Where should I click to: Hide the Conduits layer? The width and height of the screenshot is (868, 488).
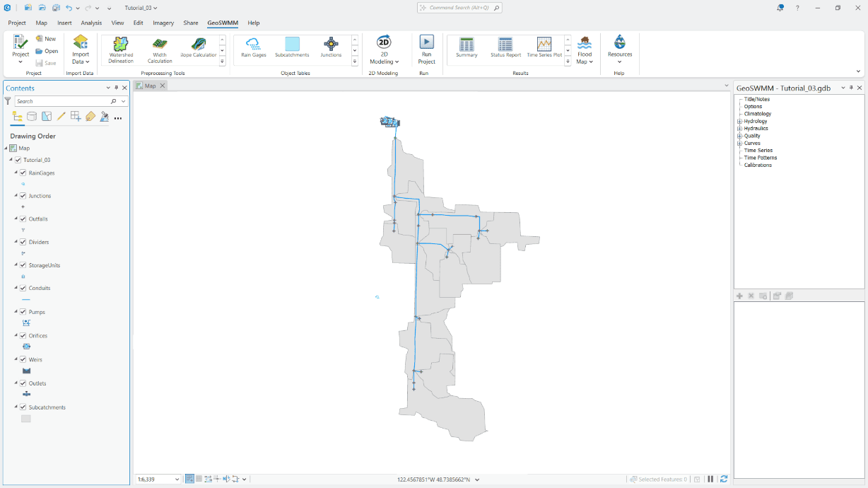[x=22, y=288]
